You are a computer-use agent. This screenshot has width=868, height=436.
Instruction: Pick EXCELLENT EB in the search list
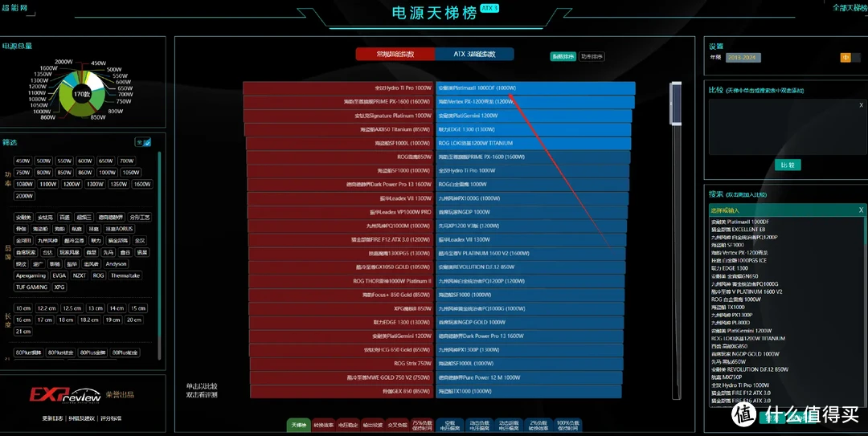[x=738, y=230]
